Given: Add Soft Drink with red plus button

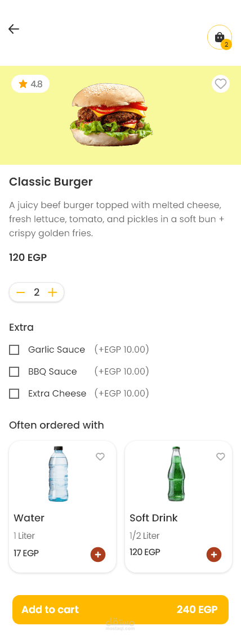Looking at the screenshot, I should (214, 555).
